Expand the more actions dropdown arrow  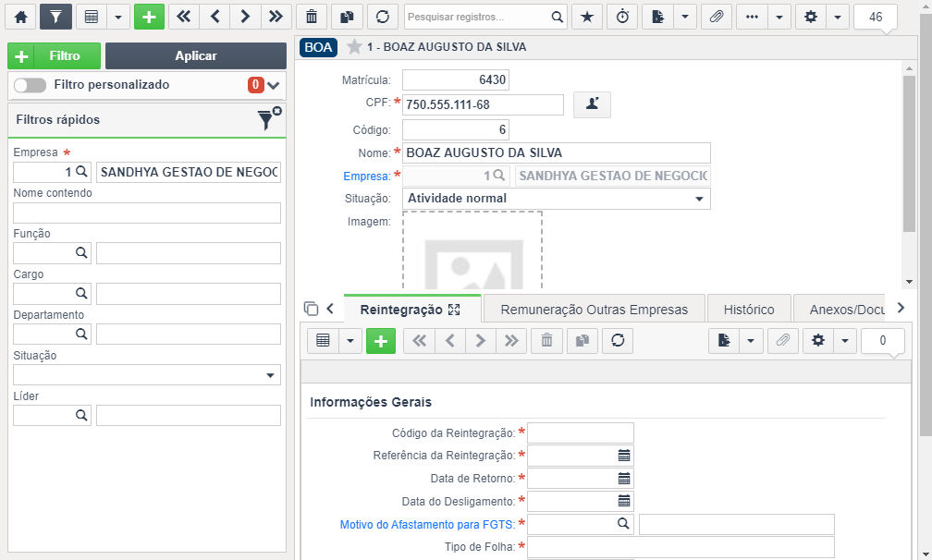(x=779, y=17)
